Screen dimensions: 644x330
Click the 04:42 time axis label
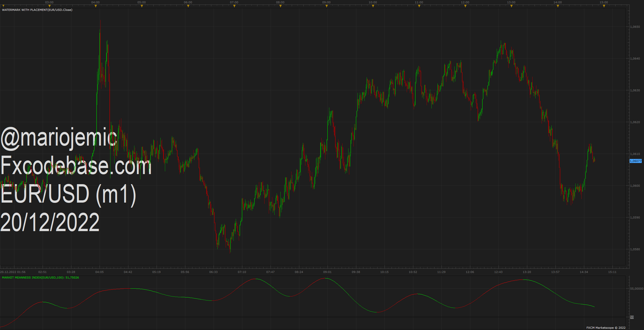pos(128,272)
